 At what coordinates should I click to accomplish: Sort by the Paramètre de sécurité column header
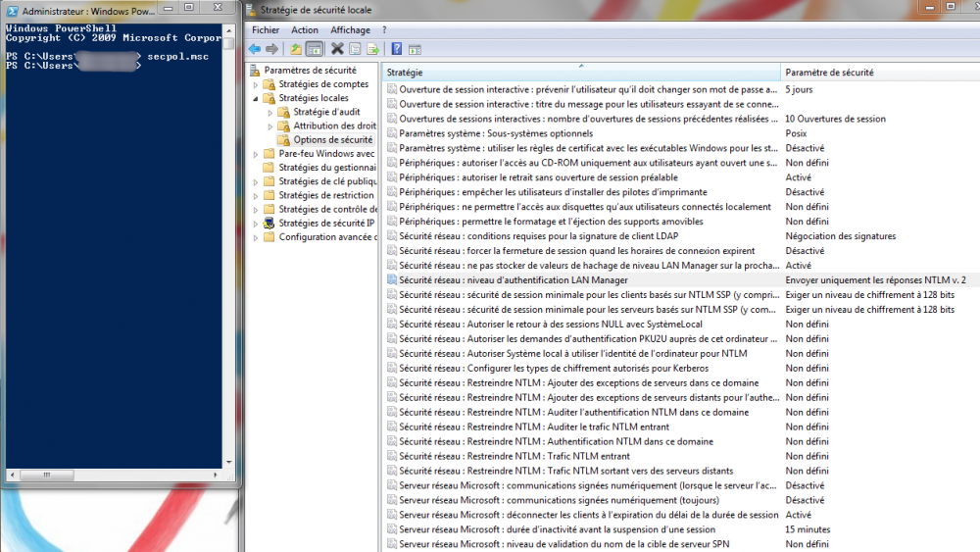829,73
